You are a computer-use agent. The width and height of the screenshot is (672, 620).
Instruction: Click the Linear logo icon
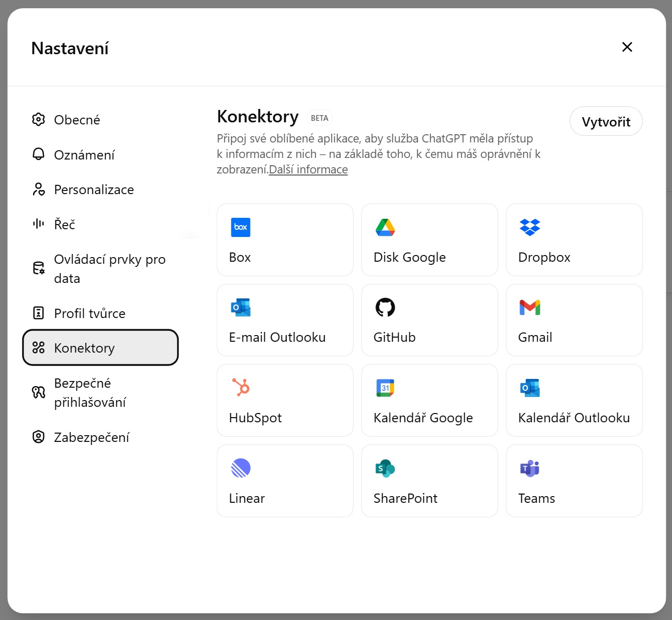pos(241,468)
